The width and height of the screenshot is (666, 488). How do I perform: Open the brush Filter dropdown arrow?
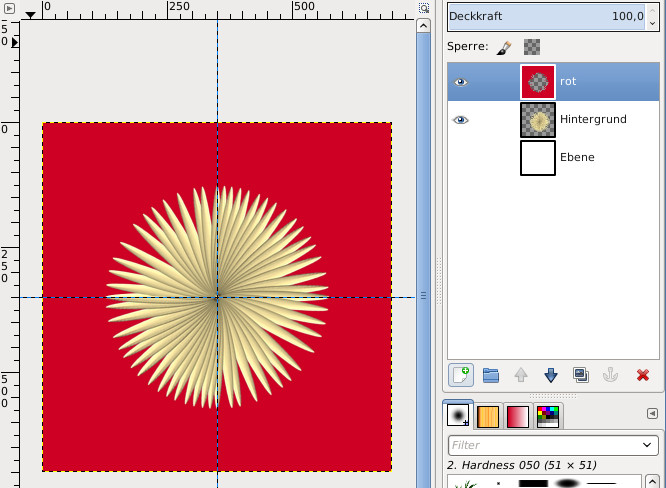click(x=647, y=445)
